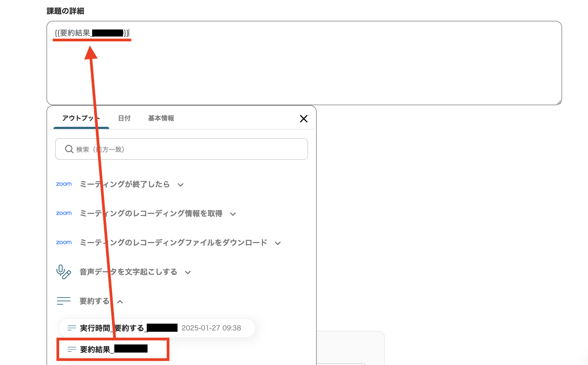Click the Zoom icon for レコーディング情報を取得
588x365 pixels.
64,213
